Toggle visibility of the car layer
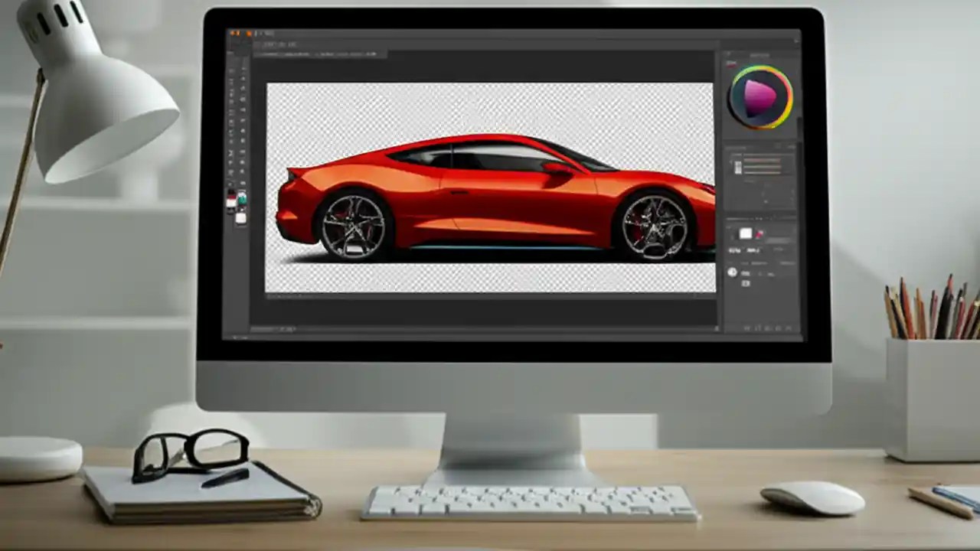 click(x=733, y=272)
